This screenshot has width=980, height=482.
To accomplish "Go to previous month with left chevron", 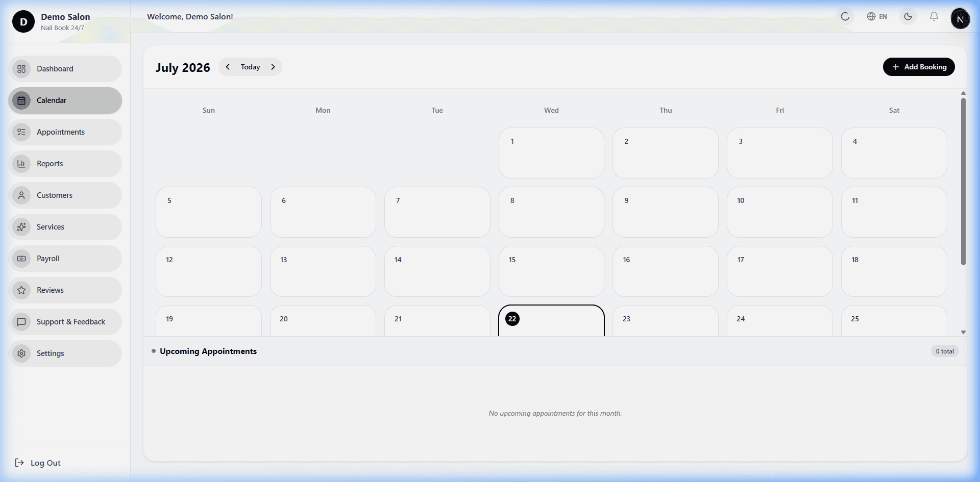I will pyautogui.click(x=228, y=67).
